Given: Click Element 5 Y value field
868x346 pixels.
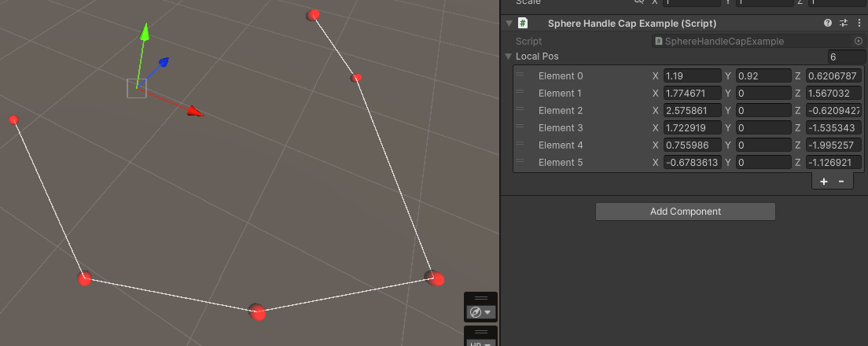Looking at the screenshot, I should coord(764,162).
